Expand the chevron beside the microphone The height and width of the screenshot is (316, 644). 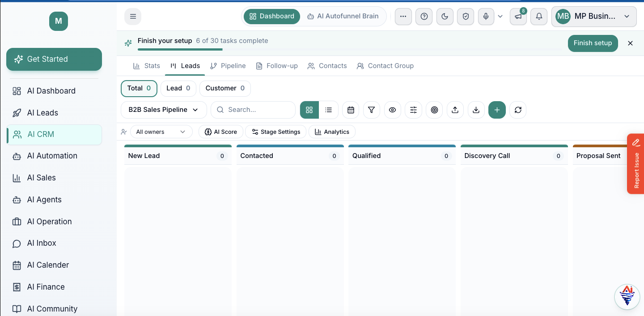coord(500,17)
